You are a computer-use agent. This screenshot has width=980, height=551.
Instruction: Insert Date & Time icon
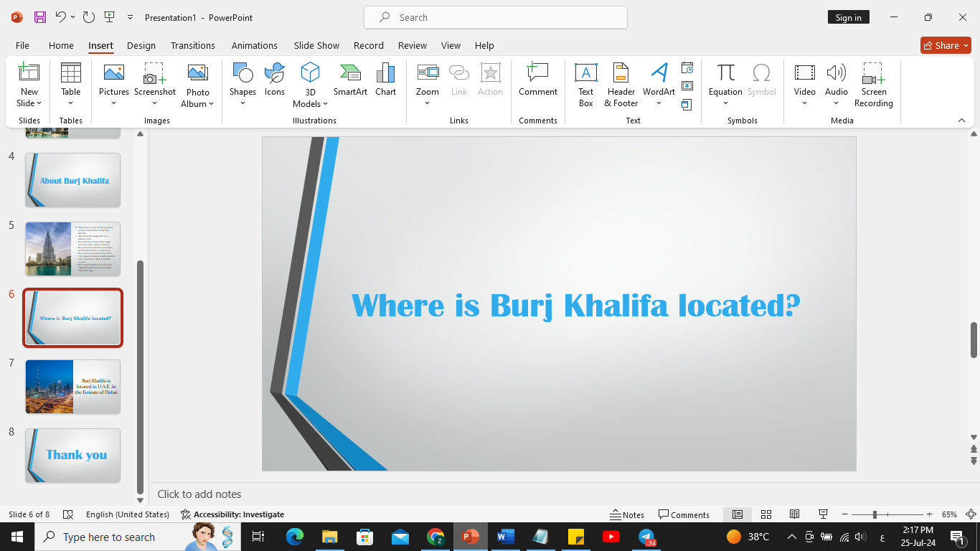click(687, 68)
